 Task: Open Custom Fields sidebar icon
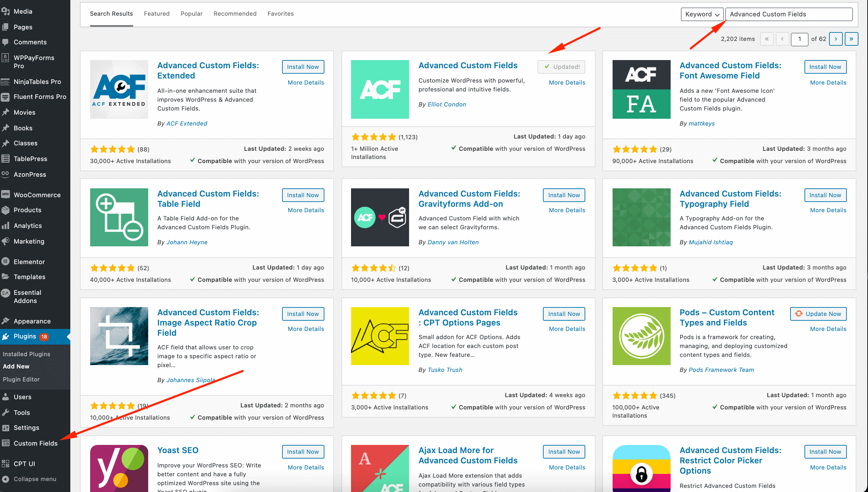[x=5, y=443]
